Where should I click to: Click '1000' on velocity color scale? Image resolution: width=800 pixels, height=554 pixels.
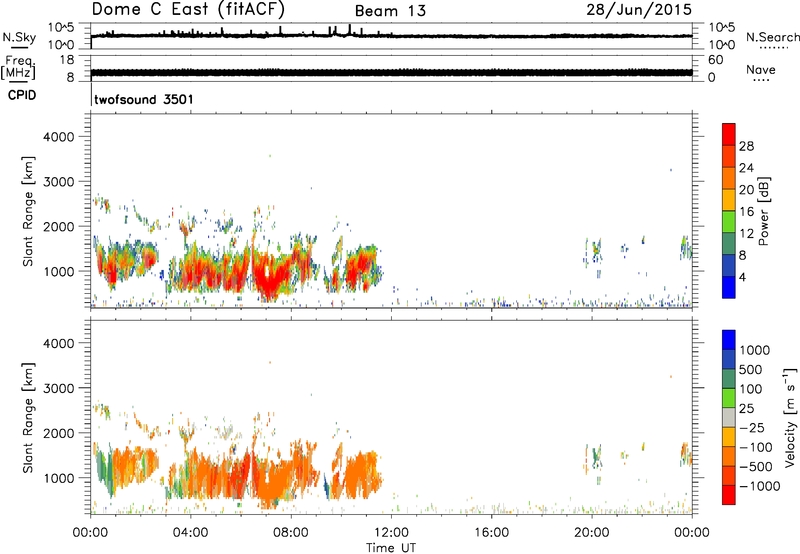(x=755, y=350)
